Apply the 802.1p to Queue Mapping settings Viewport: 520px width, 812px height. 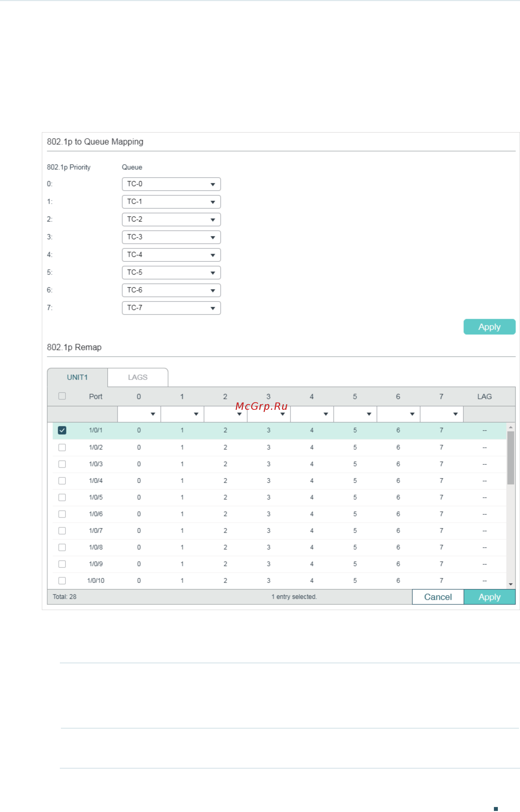[x=489, y=327]
